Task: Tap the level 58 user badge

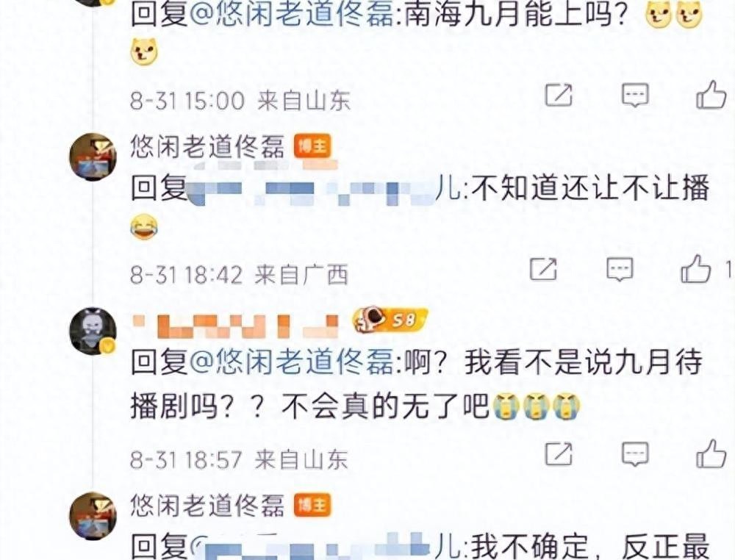Action: coord(390,320)
